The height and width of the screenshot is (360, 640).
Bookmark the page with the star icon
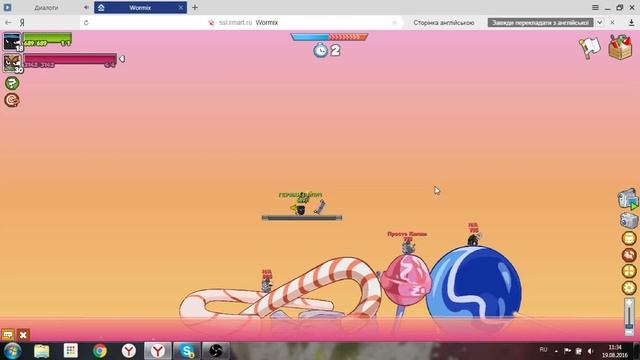pos(394,23)
